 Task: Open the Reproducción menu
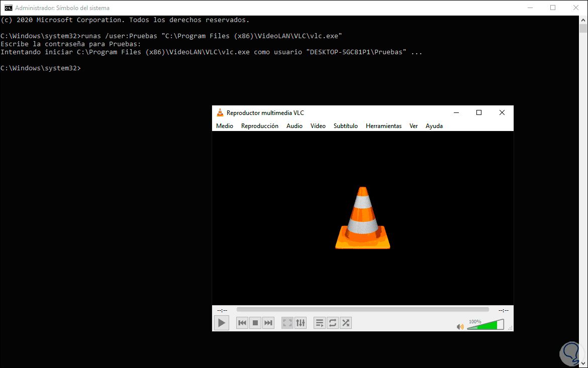tap(259, 126)
